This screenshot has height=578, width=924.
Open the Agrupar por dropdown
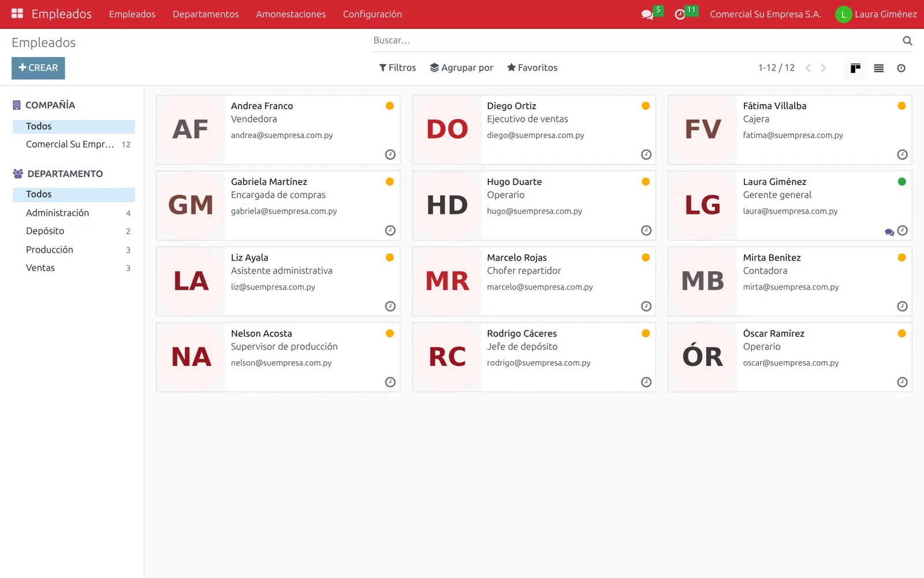tap(461, 68)
